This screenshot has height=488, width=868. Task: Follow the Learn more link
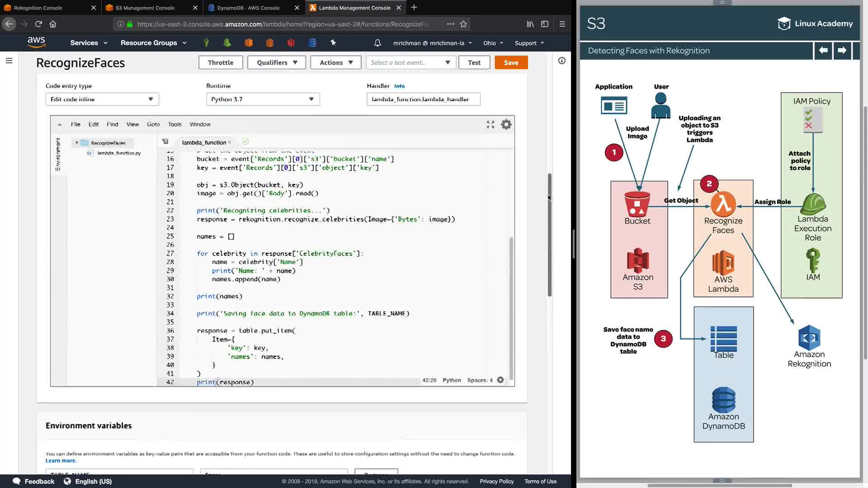(x=61, y=461)
